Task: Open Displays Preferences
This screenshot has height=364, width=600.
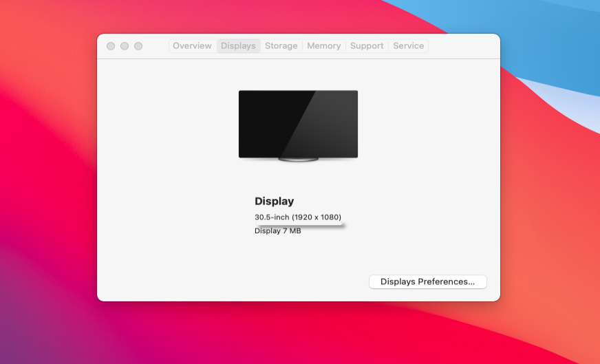Action: point(427,281)
